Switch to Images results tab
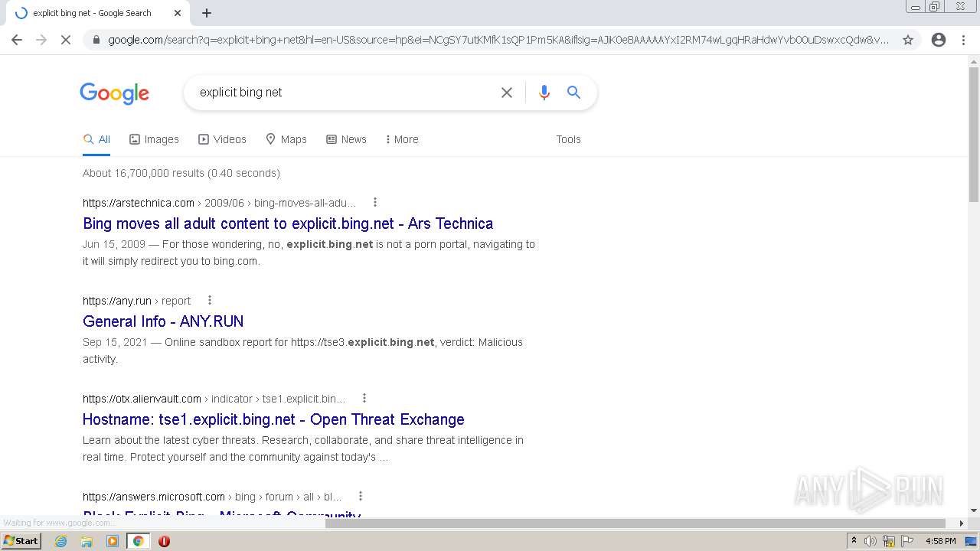This screenshot has height=551, width=980. point(154,139)
